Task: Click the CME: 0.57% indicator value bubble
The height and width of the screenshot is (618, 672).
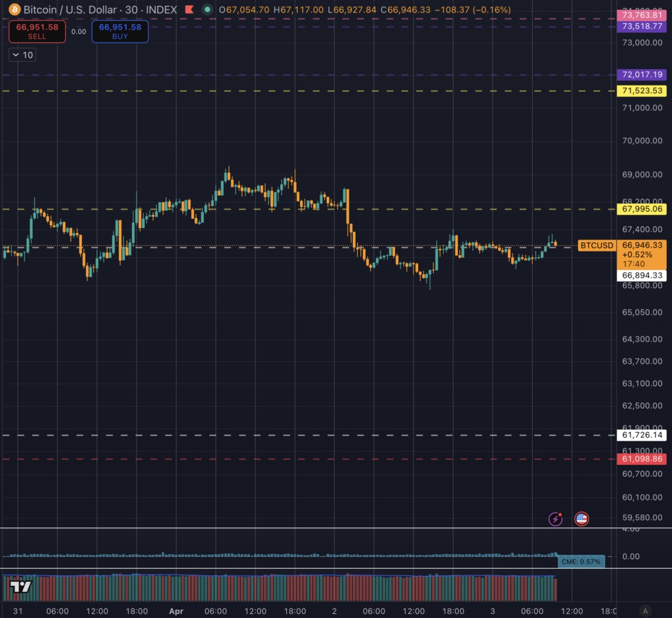Action: (583, 561)
